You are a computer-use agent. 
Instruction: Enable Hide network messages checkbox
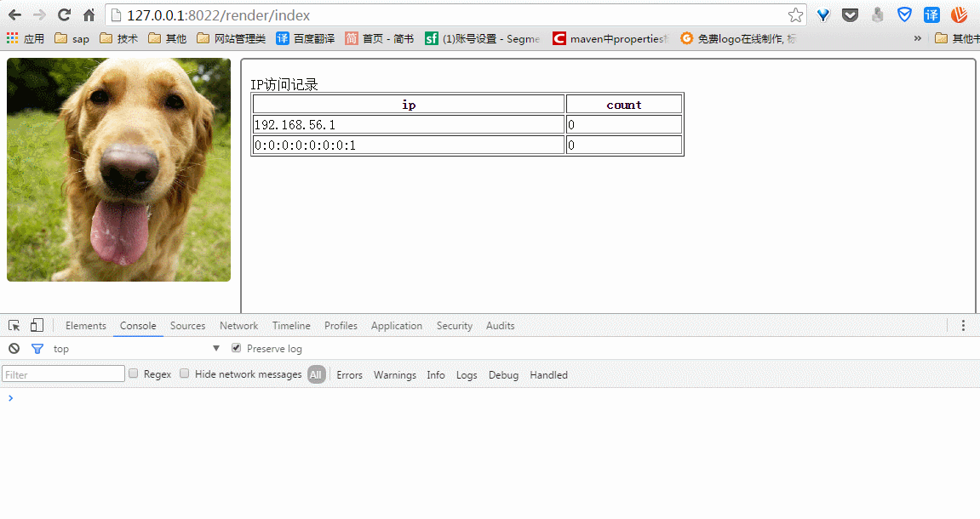pos(185,374)
